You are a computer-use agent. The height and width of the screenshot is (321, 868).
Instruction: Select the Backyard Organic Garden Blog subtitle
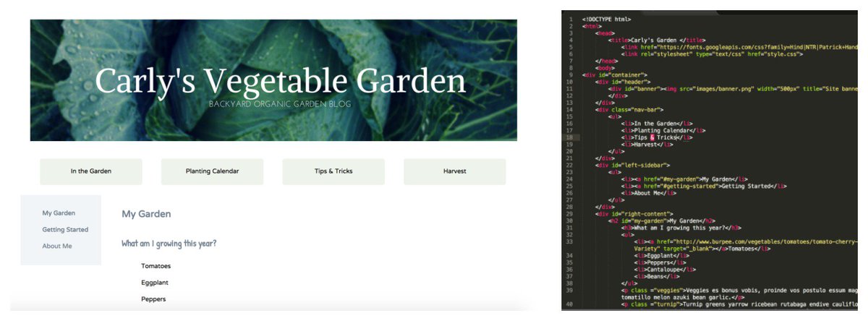[x=280, y=104]
